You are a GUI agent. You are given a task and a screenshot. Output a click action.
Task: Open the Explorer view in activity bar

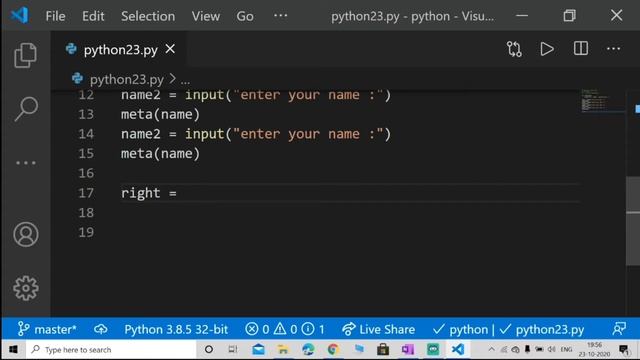point(25,55)
